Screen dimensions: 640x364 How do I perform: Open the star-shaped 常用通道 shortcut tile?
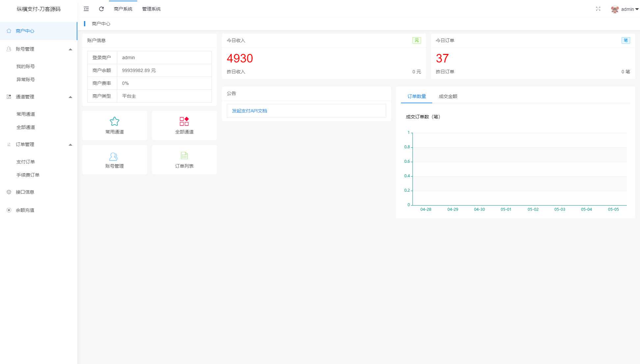[x=115, y=125]
